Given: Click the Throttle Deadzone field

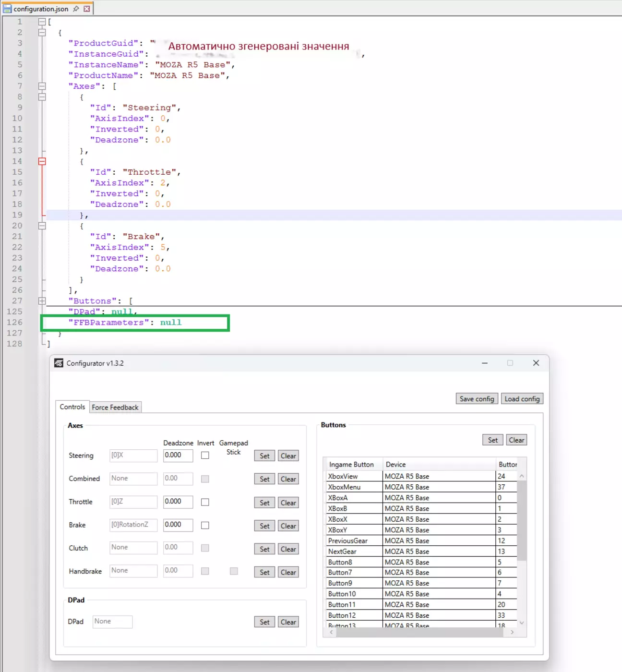Looking at the screenshot, I should [178, 502].
